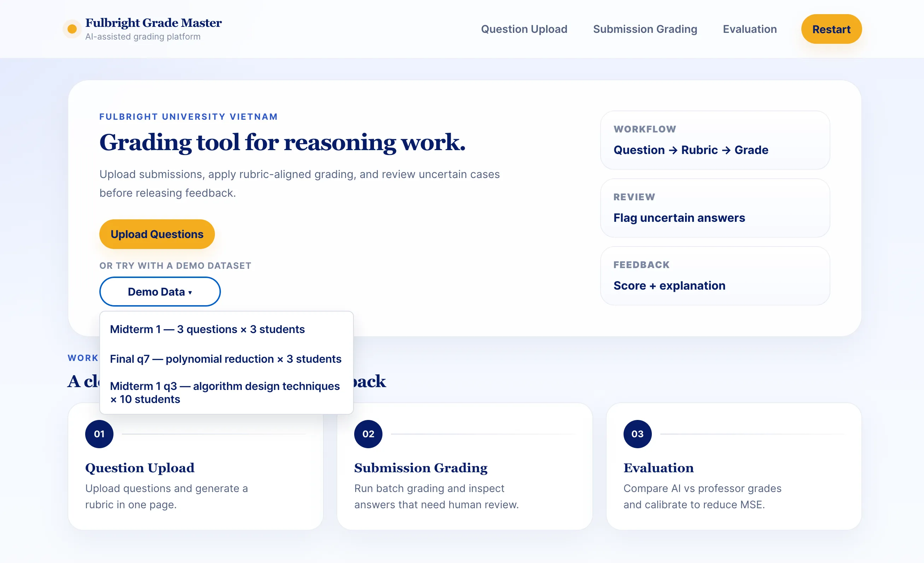
Task: Click 'AI-assisted grading platform' subtitle
Action: tap(142, 36)
